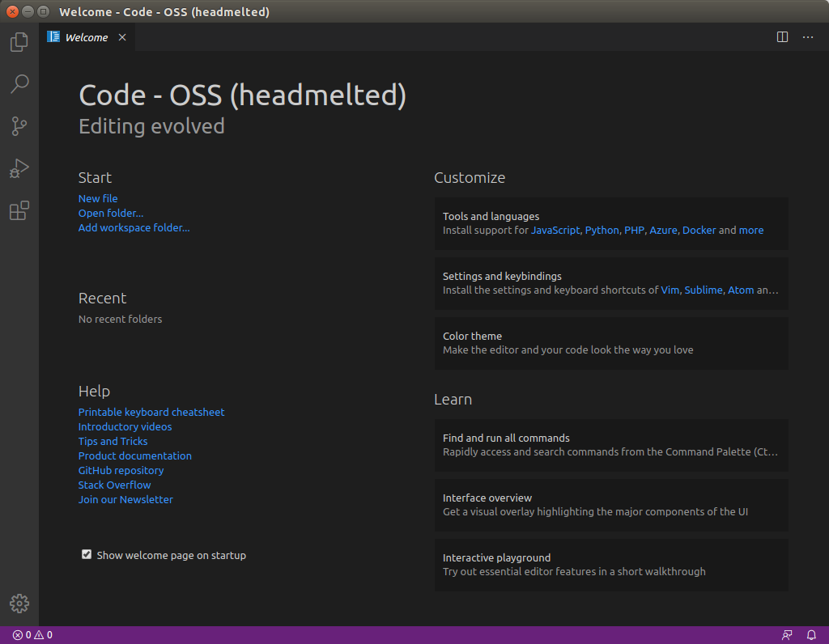
Task: Open the Extensions view icon
Action: point(19,211)
